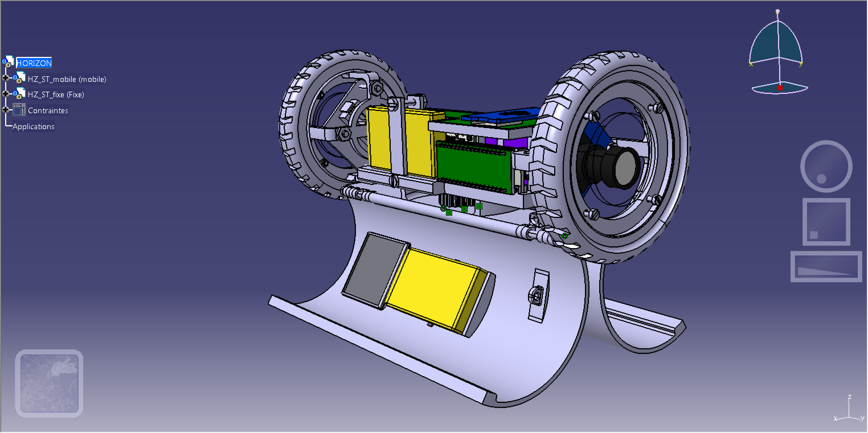Click the HZ_ST_fixe product icon
The image size is (868, 433).
click(19, 94)
